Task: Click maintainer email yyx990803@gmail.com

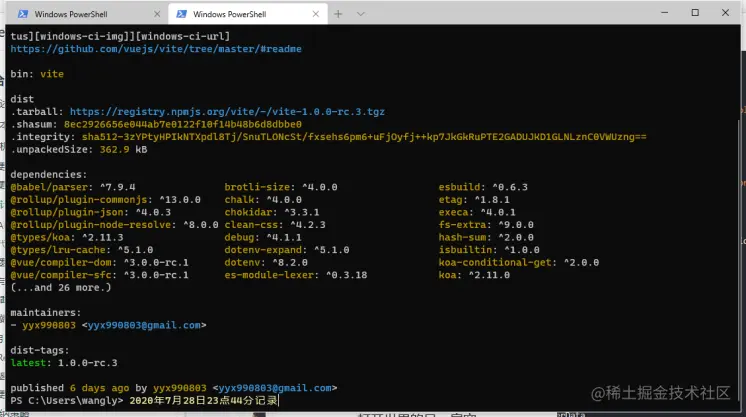Action: [144, 325]
